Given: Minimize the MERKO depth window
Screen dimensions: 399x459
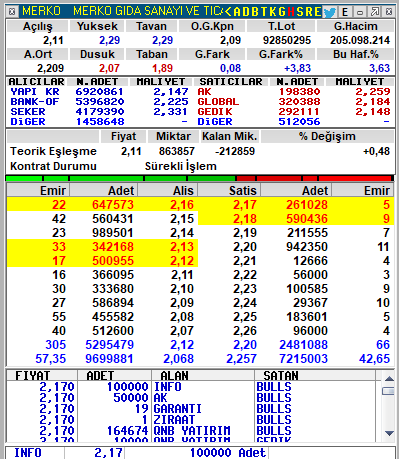Looking at the screenshot, I should point(360,12).
